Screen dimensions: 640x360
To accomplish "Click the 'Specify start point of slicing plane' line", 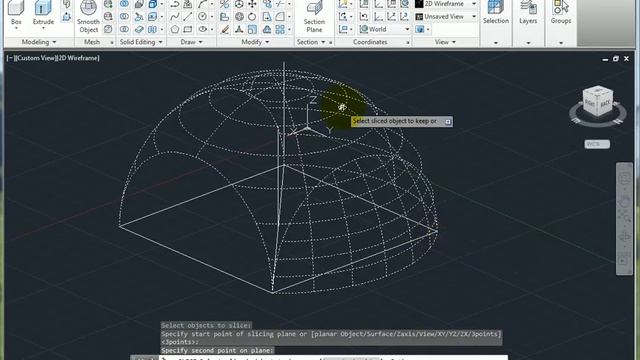I will 331,334.
